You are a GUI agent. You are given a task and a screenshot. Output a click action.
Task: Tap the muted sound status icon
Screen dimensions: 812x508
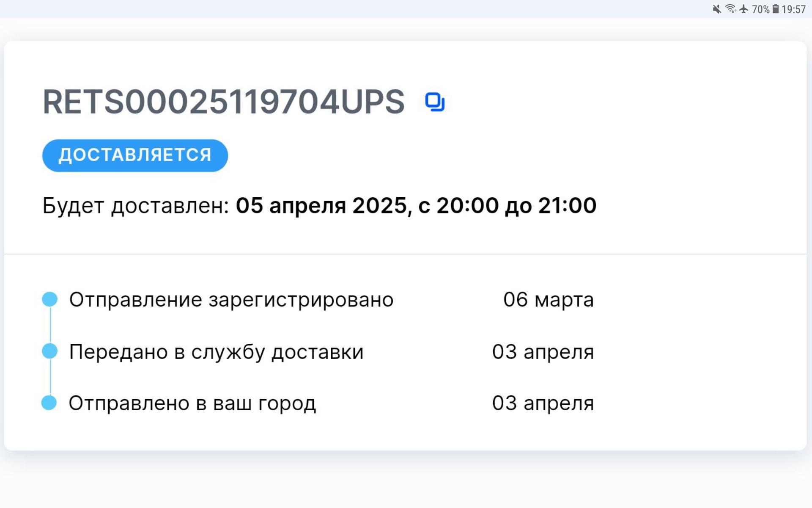pyautogui.click(x=716, y=9)
